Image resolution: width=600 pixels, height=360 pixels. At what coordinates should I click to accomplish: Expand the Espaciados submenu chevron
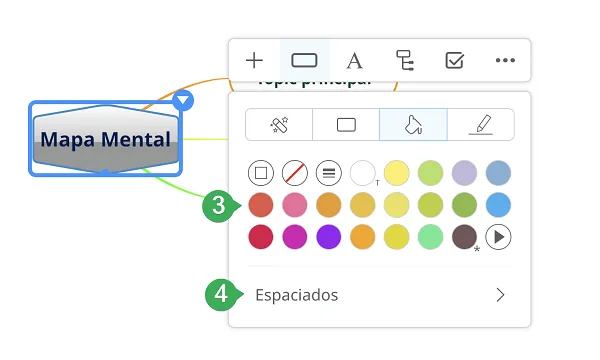click(x=500, y=295)
